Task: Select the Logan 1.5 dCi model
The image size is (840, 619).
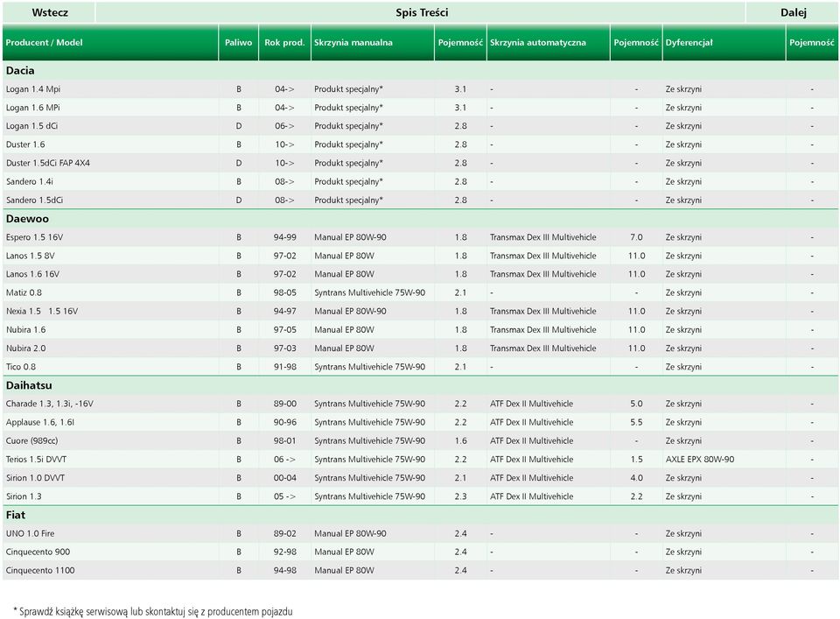Action: [x=31, y=126]
